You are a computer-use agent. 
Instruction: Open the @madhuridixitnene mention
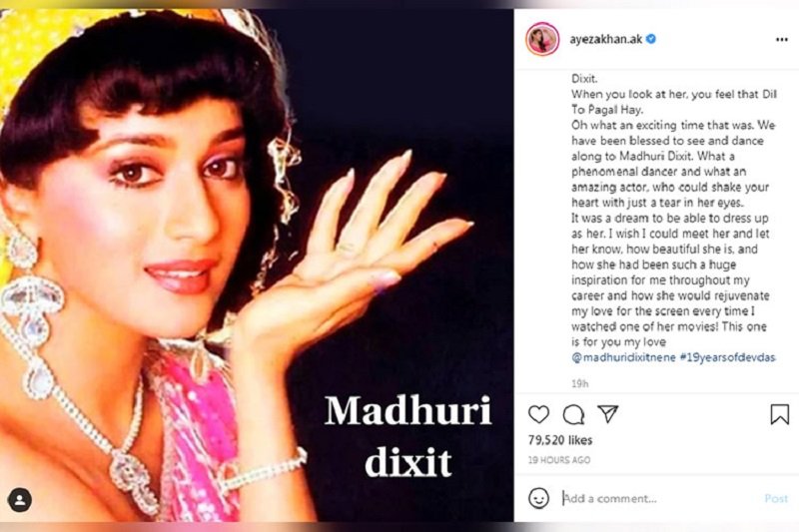(x=623, y=357)
